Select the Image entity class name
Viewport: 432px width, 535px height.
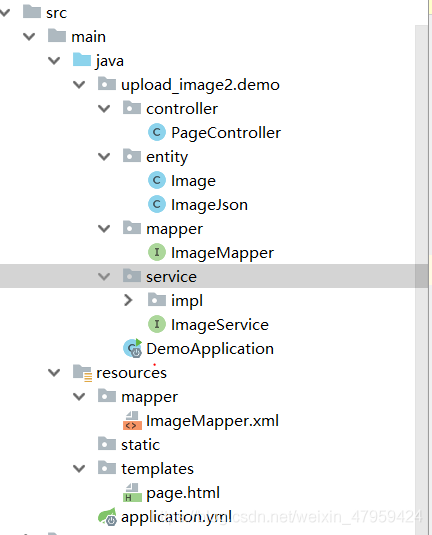pos(193,181)
